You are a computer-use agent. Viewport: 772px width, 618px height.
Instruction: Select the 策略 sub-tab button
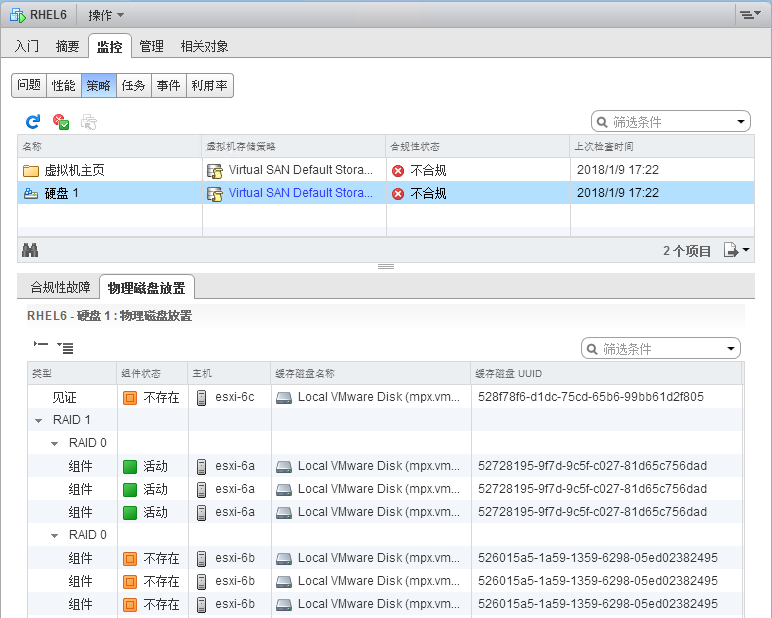point(99,85)
